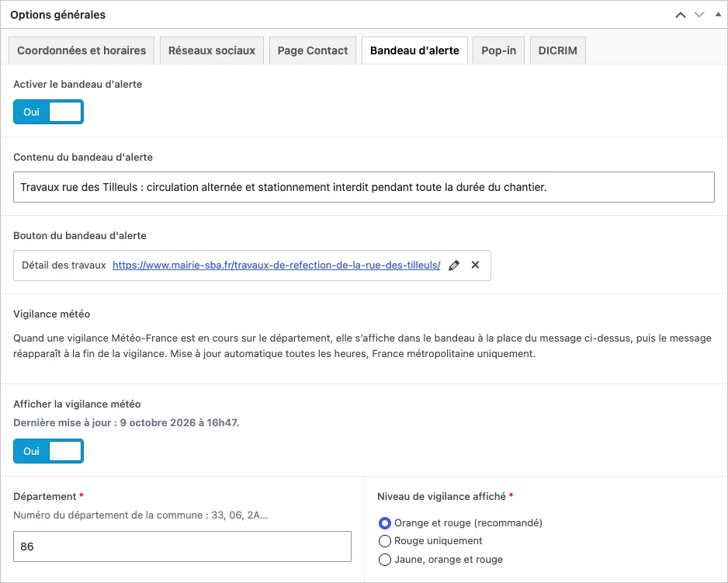Open Coordonnées et horaires tab

[x=81, y=50]
